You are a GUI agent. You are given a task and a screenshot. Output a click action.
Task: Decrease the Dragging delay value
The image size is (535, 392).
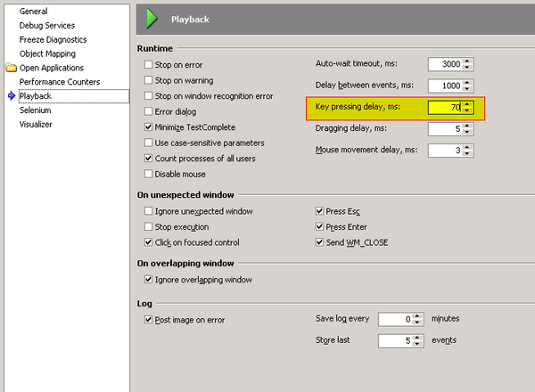click(467, 133)
